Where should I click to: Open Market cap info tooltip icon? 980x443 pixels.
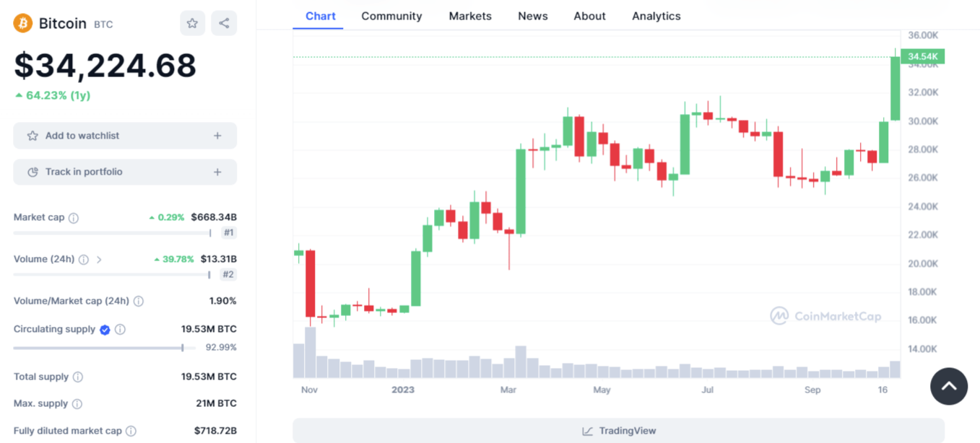(x=74, y=218)
